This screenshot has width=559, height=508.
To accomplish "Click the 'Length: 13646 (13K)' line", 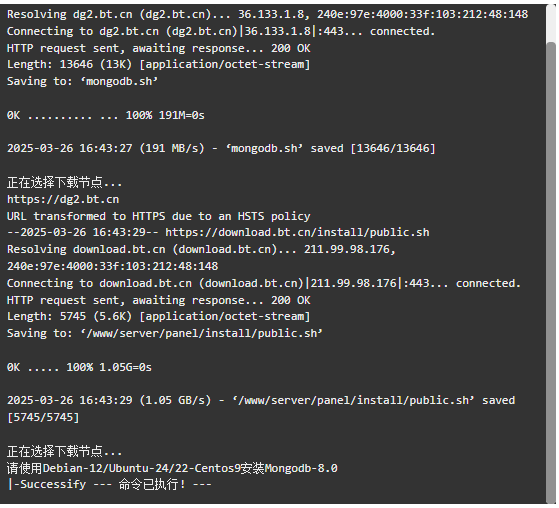I will 159,65.
